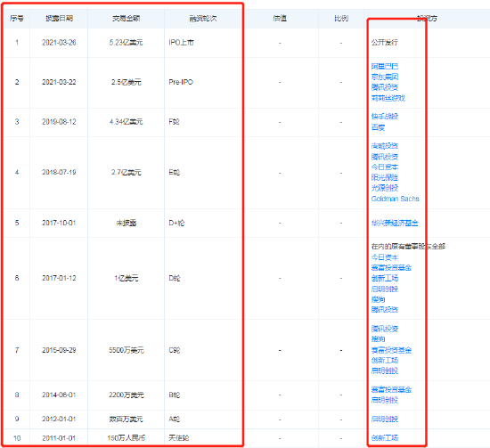This screenshot has height=448, width=490.
Task: Click 启明创投 in the C轮 row
Action: [384, 371]
